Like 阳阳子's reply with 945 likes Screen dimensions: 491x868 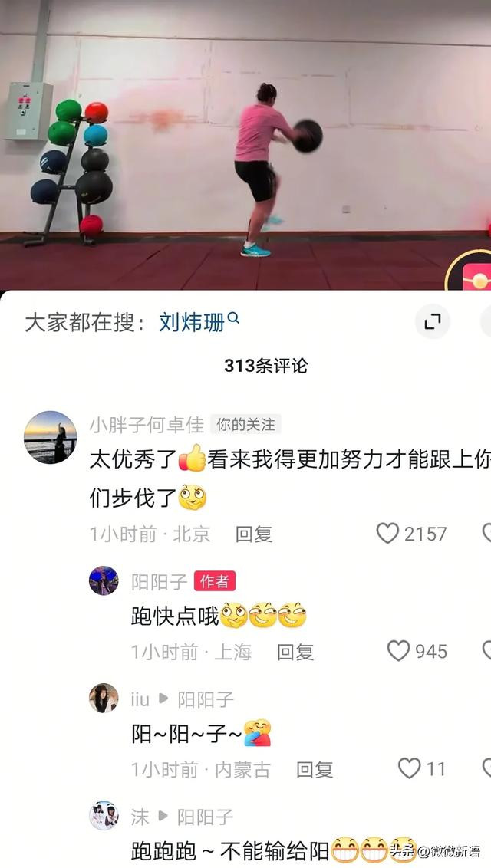pos(399,651)
